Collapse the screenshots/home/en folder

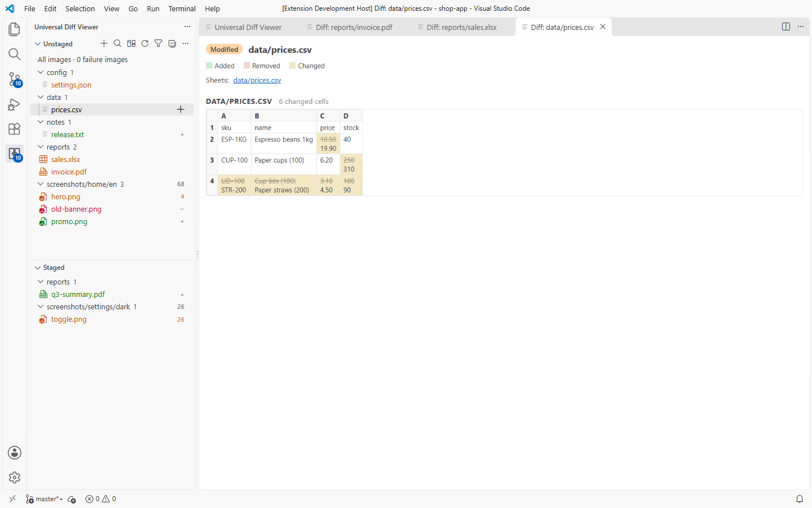point(41,184)
